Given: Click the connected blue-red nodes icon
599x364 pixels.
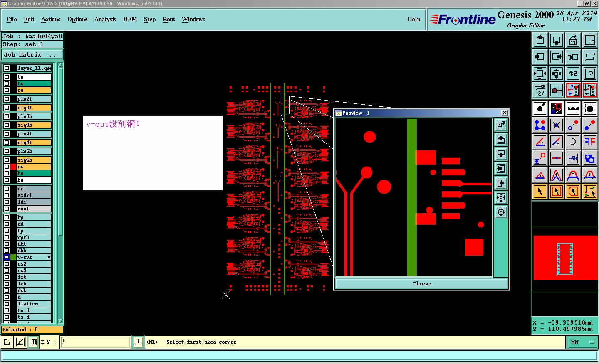Looking at the screenshot, I should (x=540, y=125).
